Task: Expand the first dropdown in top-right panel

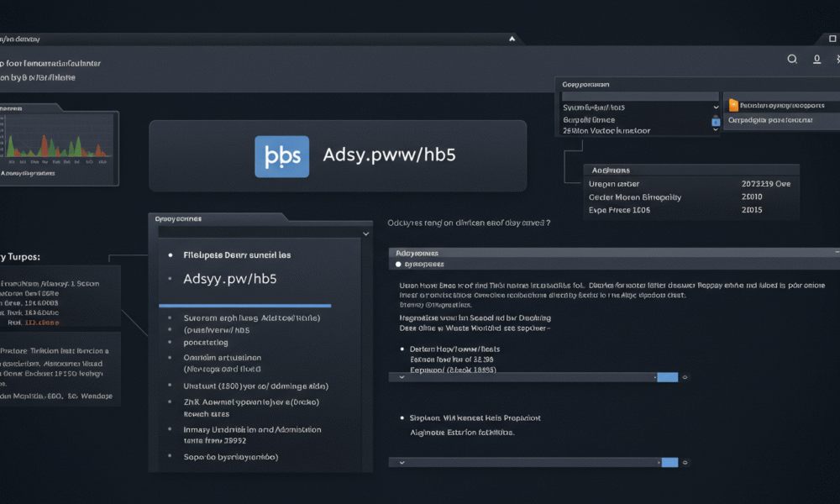Action: (716, 108)
